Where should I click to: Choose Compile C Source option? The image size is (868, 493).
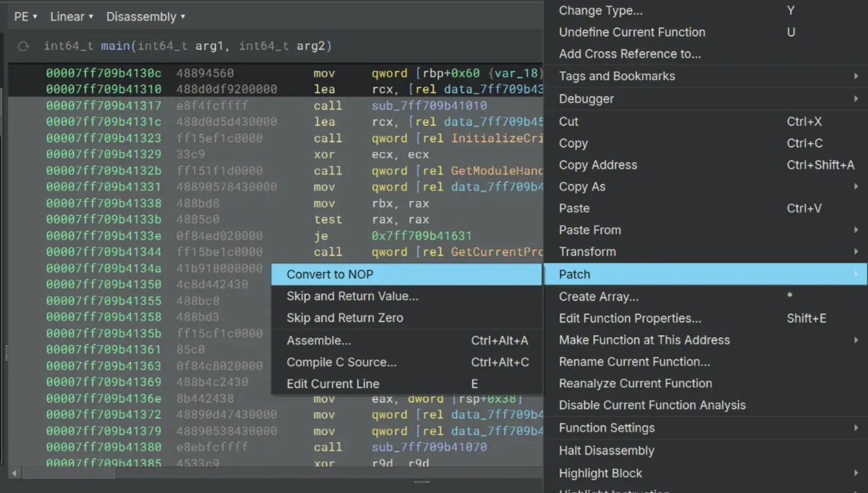[341, 362]
